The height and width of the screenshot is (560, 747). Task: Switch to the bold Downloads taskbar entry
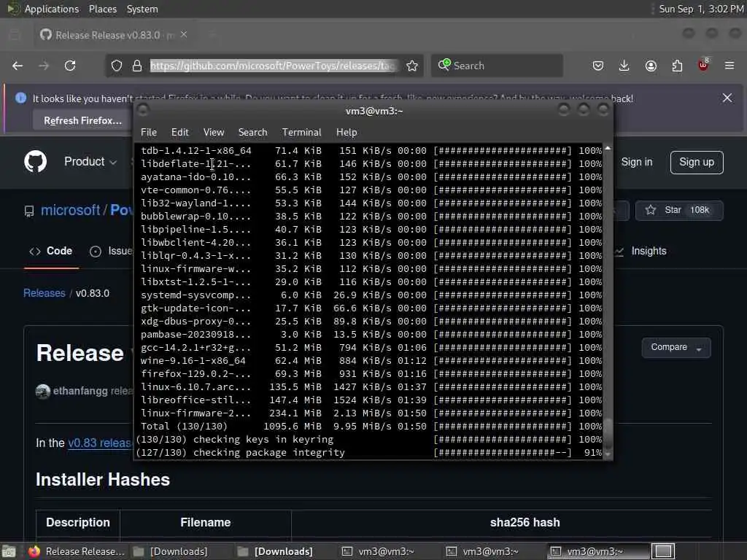275,551
